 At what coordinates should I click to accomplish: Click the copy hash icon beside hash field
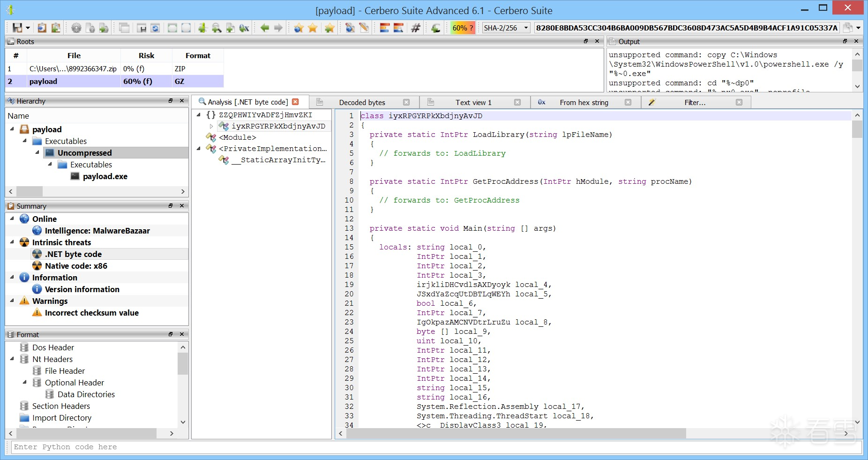[x=847, y=28]
